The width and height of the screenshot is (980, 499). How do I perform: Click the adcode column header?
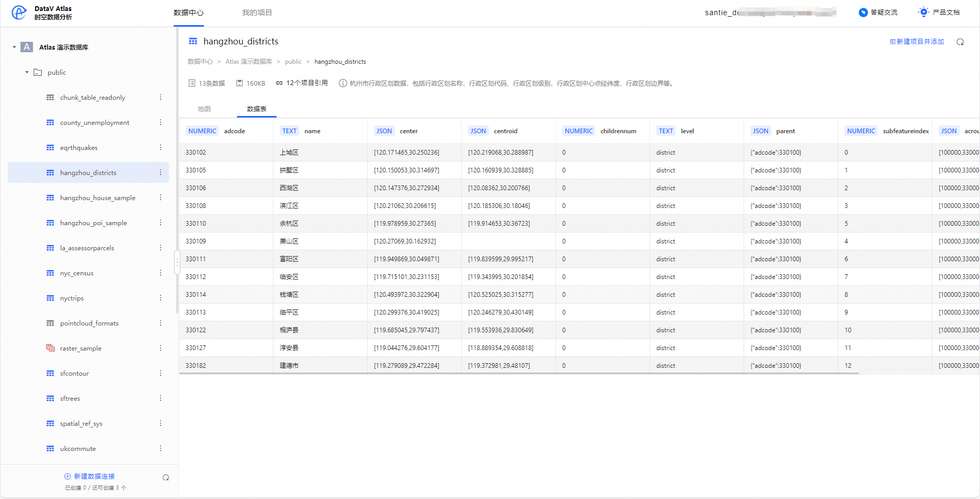[x=226, y=131]
